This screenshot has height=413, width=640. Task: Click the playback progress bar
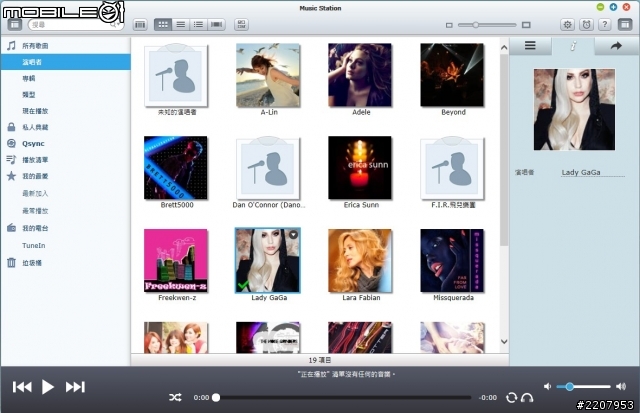342,397
